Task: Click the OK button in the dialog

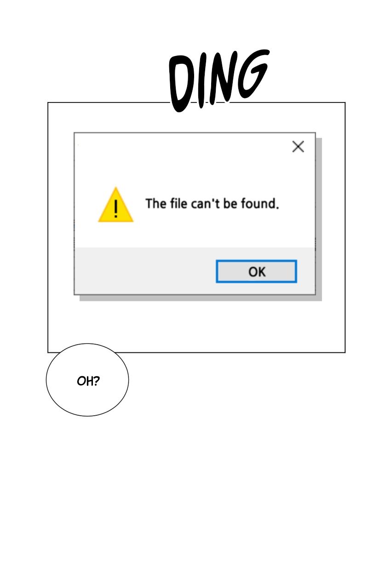Action: click(256, 271)
